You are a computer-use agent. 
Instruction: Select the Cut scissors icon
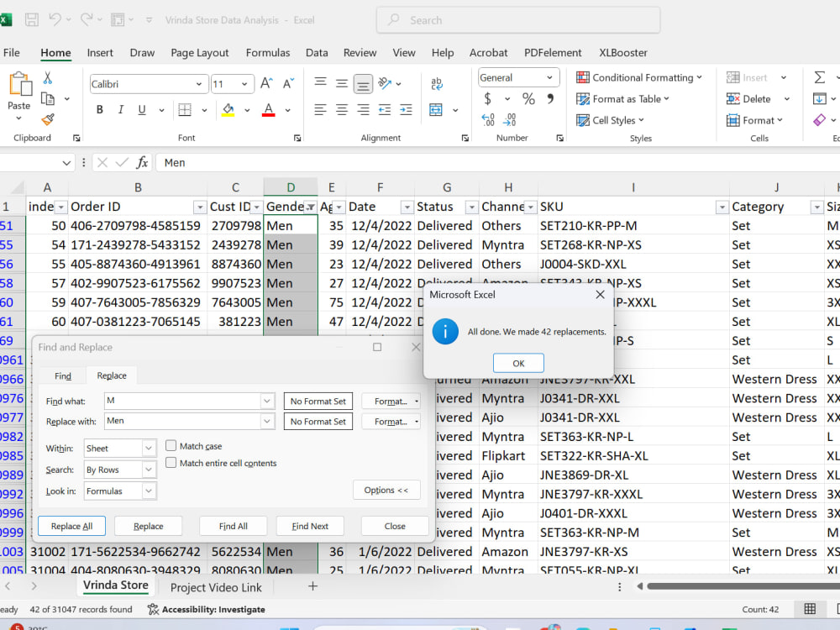(x=48, y=78)
